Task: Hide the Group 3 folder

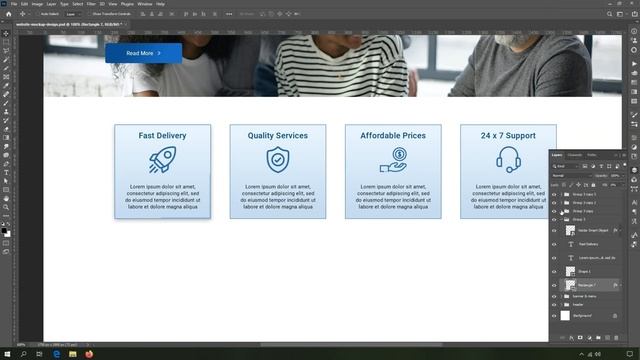Action: tap(554, 220)
